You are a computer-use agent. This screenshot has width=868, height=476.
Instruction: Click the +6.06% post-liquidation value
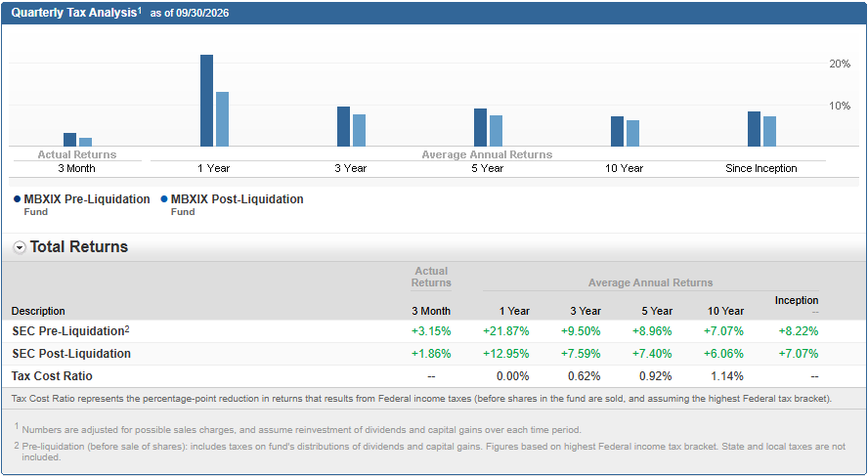723,354
